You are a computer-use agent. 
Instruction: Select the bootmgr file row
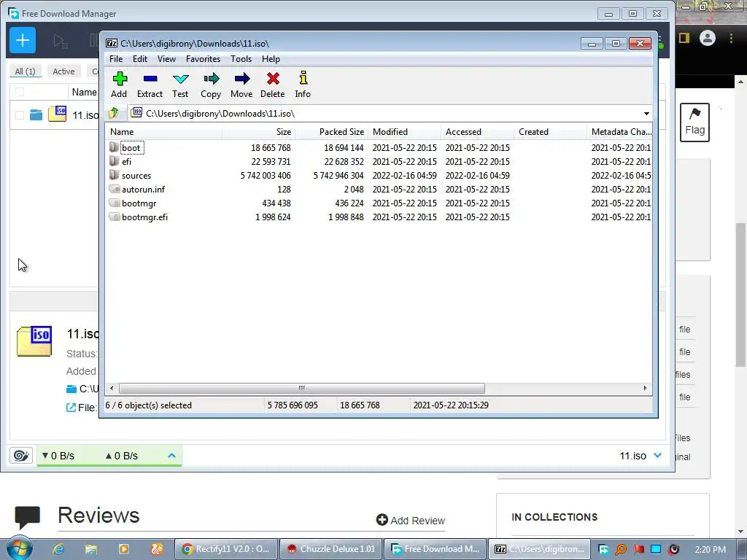[379, 203]
